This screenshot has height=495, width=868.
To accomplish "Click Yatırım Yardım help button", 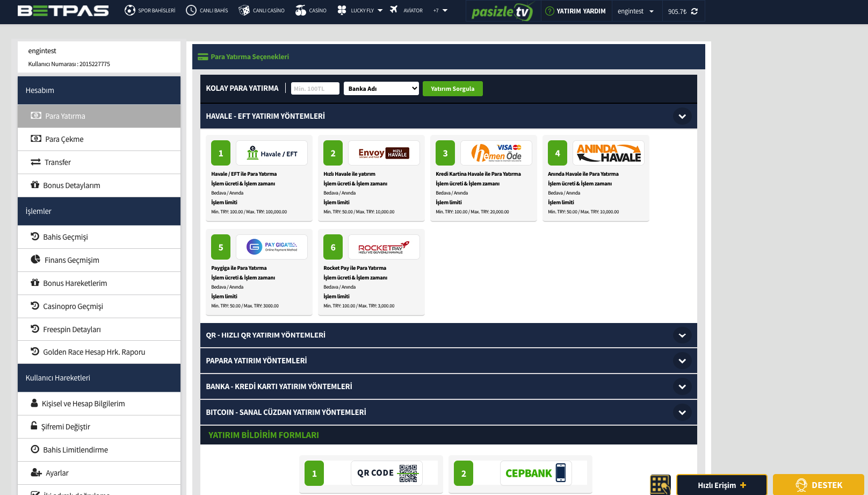I will 575,11.
